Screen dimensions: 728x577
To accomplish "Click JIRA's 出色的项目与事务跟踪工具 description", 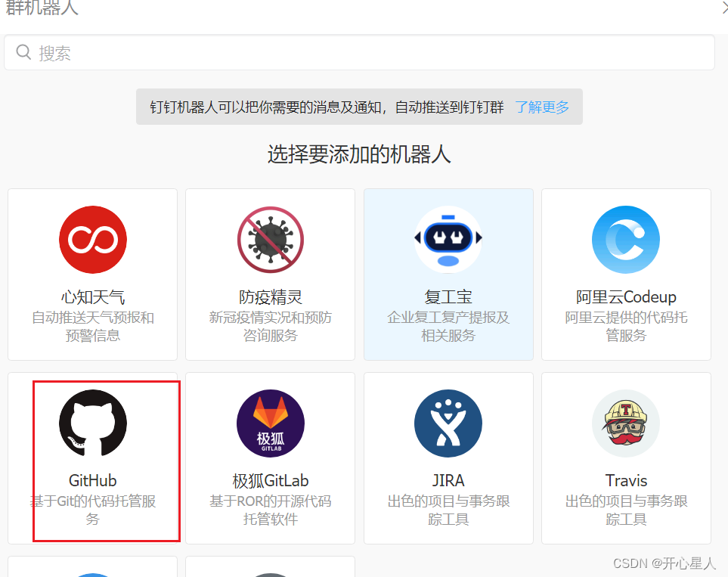I will (x=448, y=510).
